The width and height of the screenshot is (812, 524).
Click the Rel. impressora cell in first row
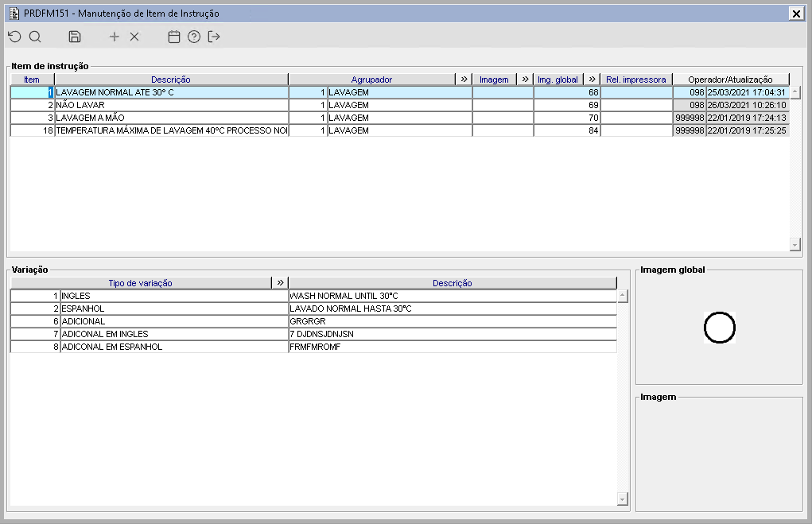pos(636,92)
